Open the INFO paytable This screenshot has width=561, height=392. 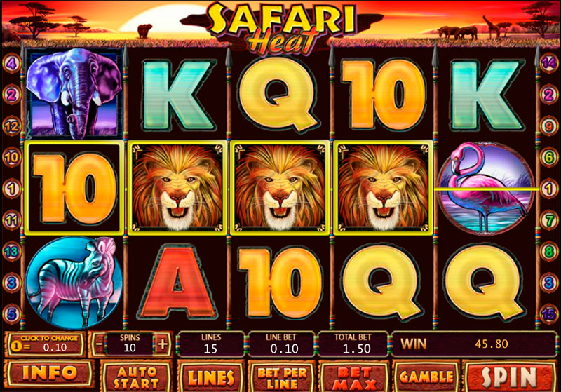(x=49, y=373)
